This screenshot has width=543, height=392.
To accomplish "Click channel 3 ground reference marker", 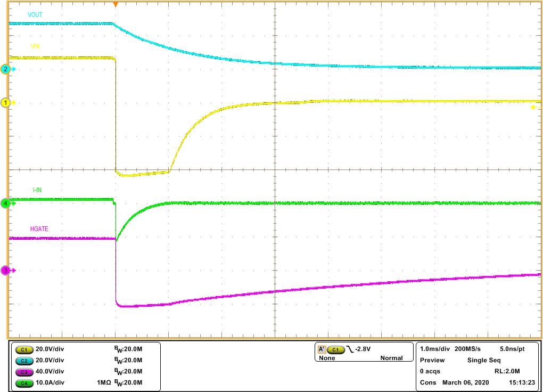I will tap(6, 271).
